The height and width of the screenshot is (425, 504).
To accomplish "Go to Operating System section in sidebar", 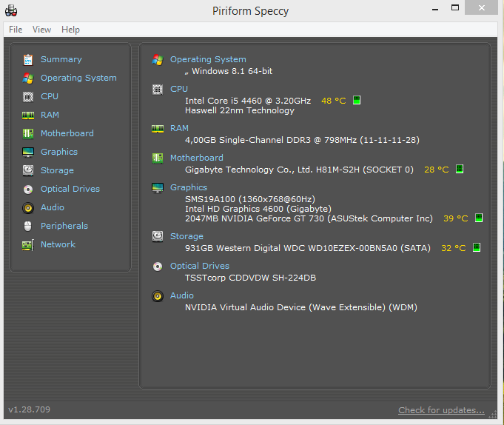I will tap(78, 78).
